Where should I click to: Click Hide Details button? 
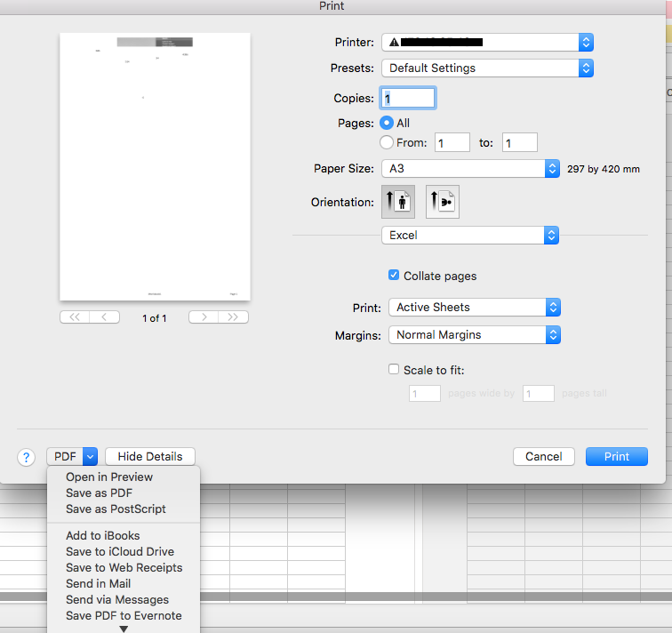pos(150,456)
